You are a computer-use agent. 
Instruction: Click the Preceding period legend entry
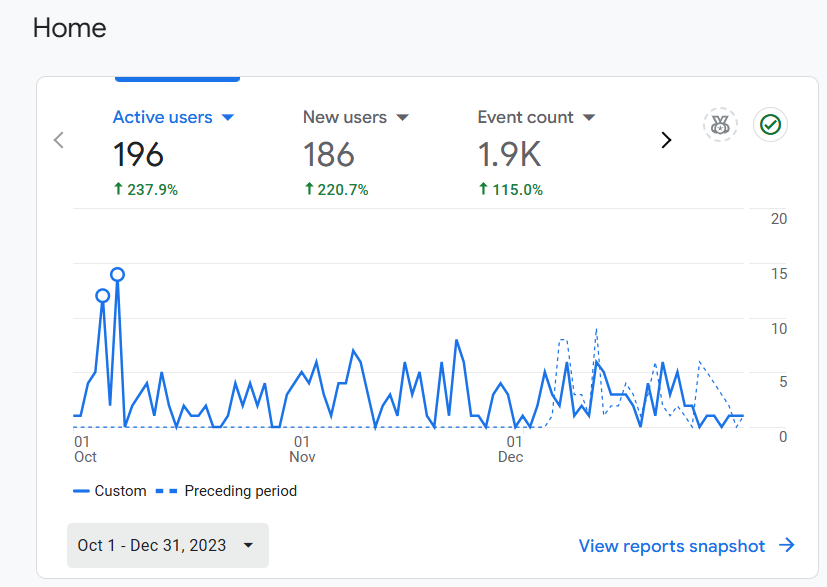tap(226, 491)
